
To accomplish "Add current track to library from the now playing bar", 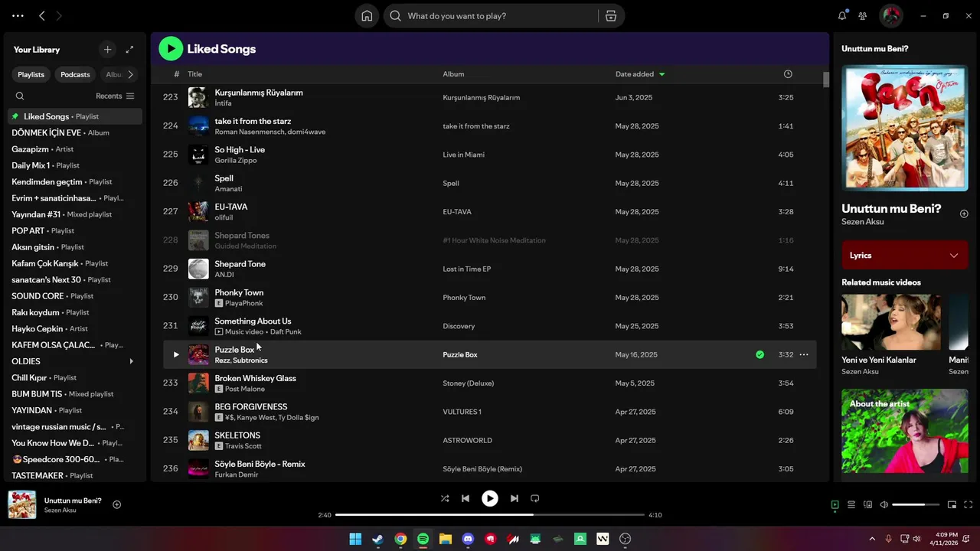I will tap(117, 505).
